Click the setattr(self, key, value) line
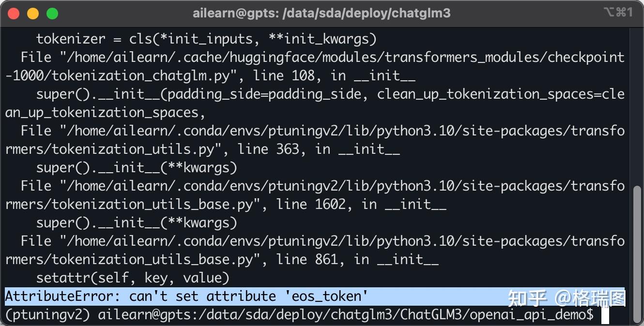 click(x=132, y=278)
